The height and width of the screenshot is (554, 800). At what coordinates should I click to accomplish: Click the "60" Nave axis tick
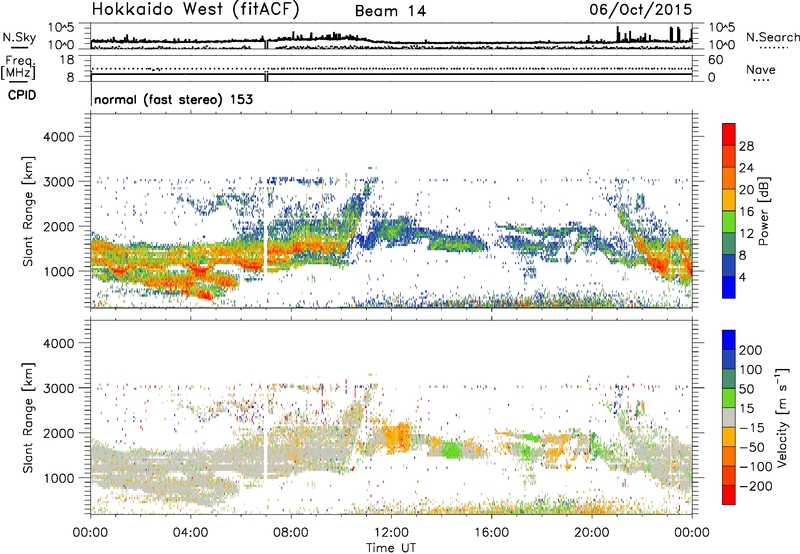tap(715, 60)
